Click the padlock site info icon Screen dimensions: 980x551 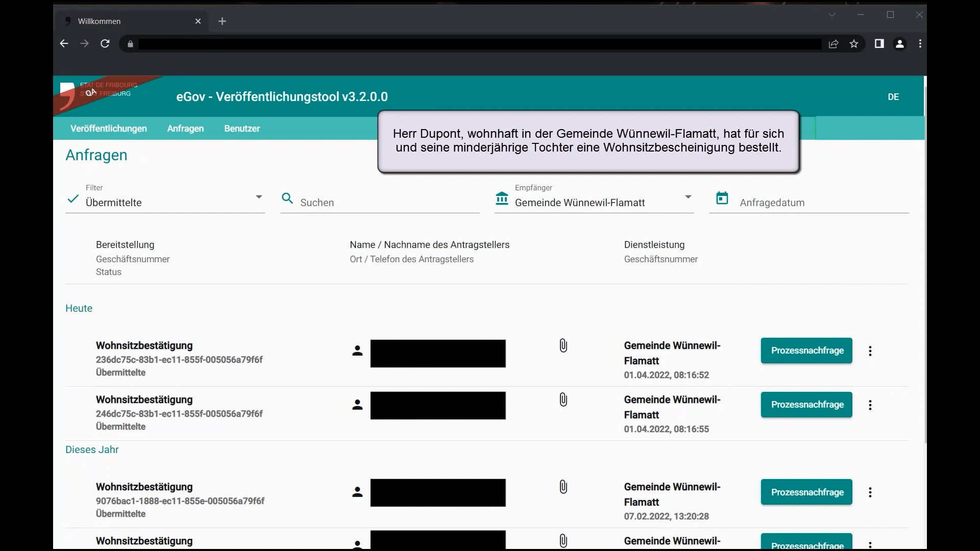tap(130, 44)
